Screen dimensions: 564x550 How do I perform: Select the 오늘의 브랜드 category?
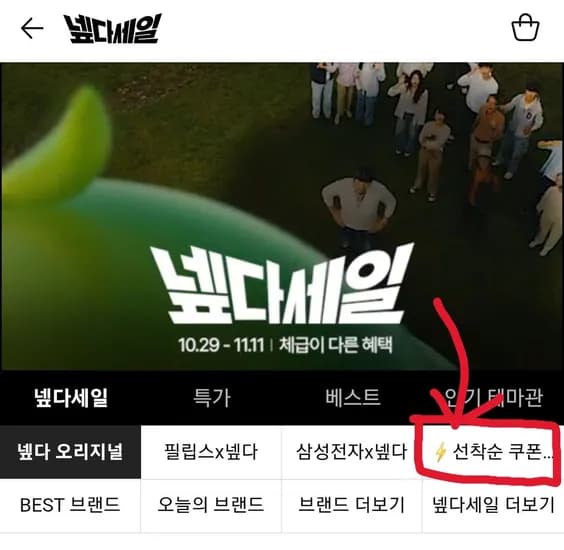click(x=211, y=505)
